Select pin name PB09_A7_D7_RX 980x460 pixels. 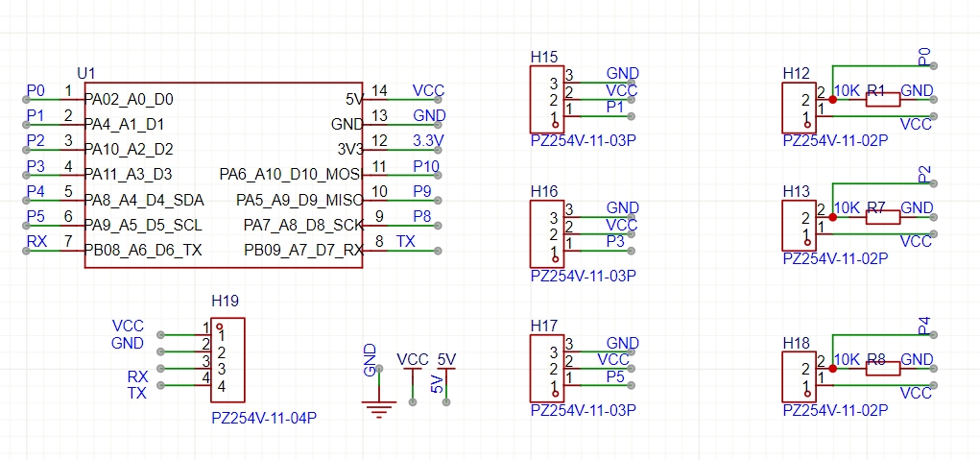[x=303, y=251]
